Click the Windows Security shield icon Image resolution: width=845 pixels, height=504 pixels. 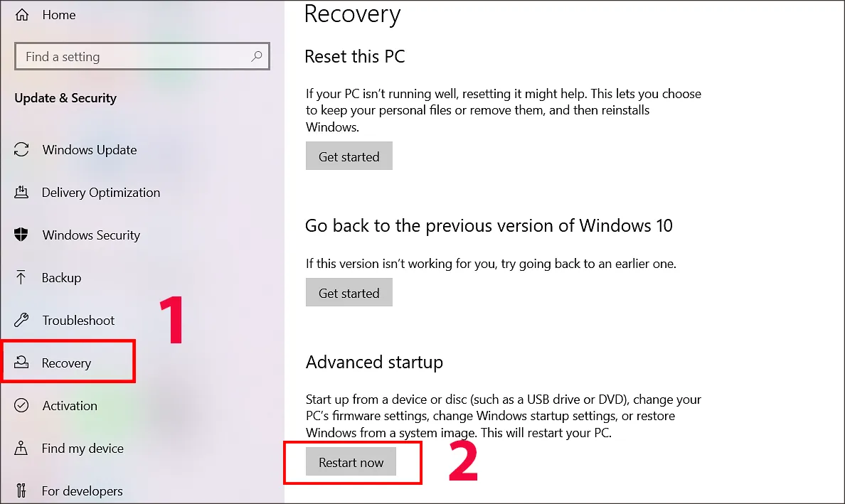(x=22, y=235)
